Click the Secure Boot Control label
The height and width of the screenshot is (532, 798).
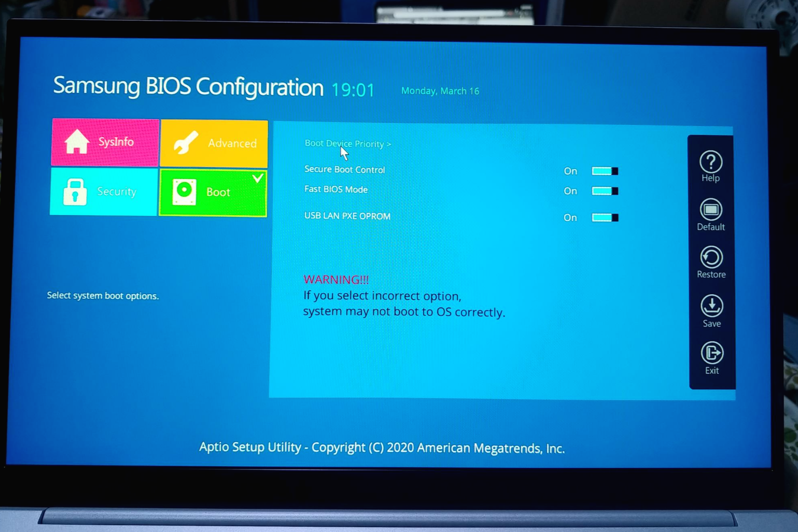coord(344,170)
